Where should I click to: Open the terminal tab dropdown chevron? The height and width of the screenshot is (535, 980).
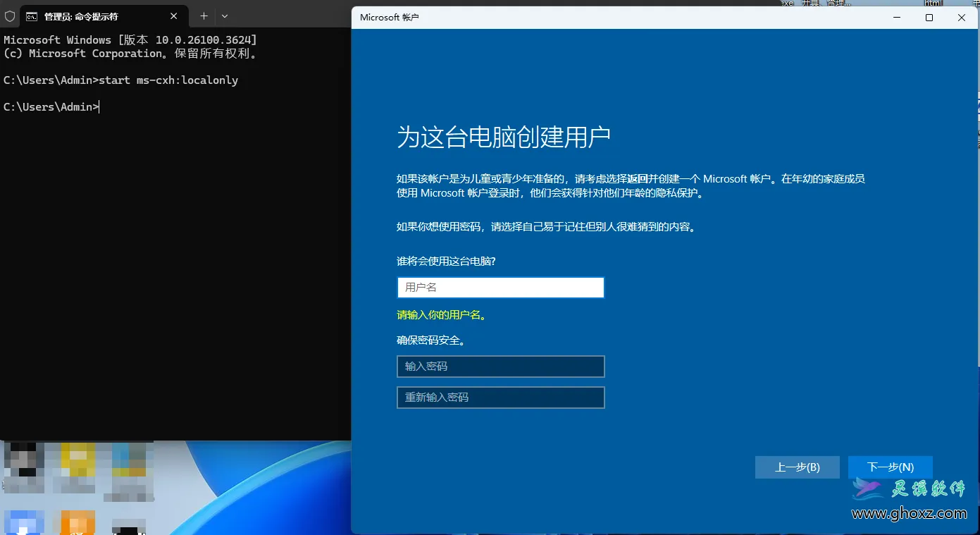(x=225, y=16)
